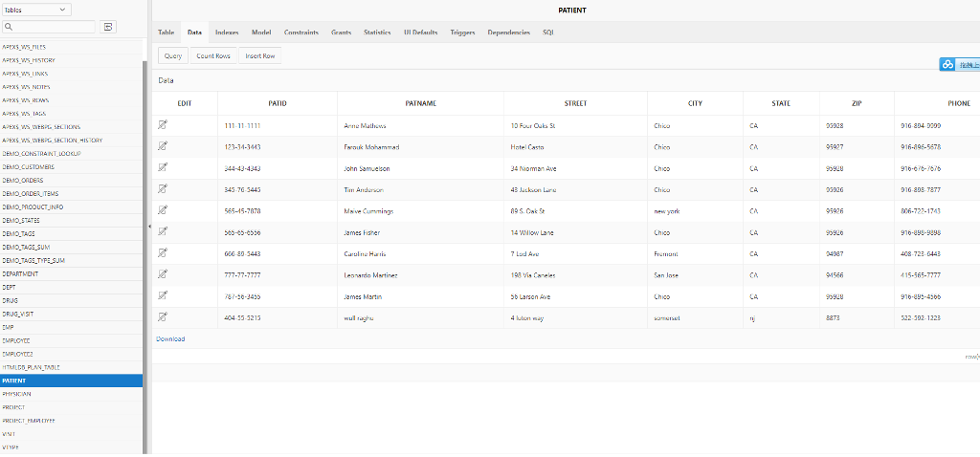The width and height of the screenshot is (980, 457).
Task: Open the SQL tab
Action: (x=548, y=33)
